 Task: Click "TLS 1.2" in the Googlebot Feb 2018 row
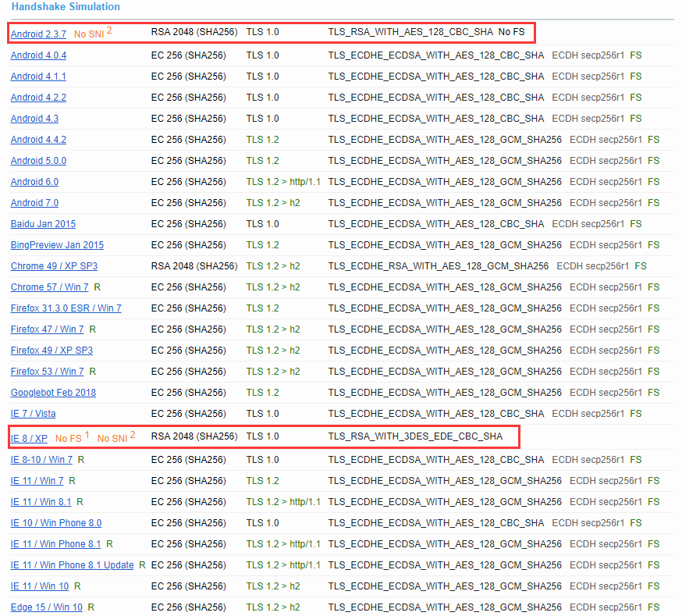click(263, 393)
